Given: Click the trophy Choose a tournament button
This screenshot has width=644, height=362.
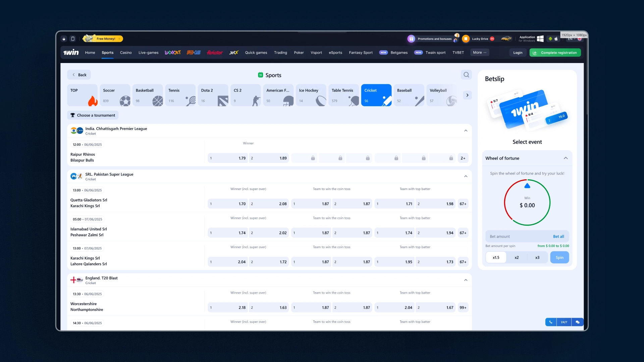Looking at the screenshot, I should 93,115.
